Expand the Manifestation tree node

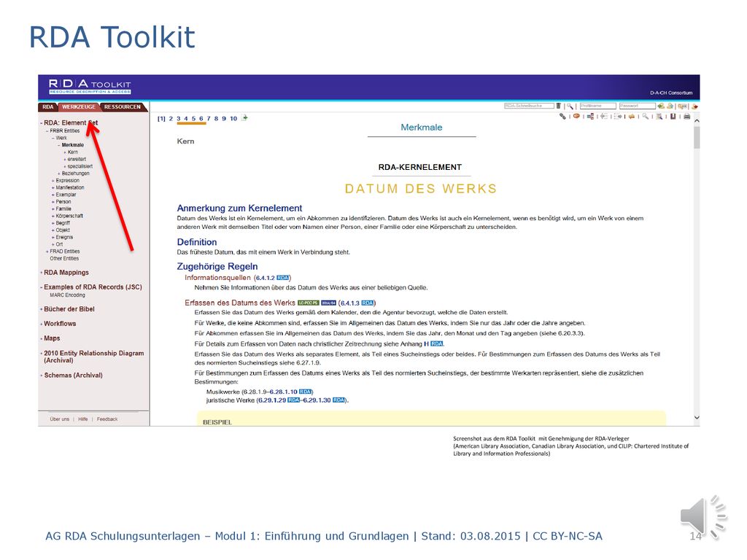[53, 187]
